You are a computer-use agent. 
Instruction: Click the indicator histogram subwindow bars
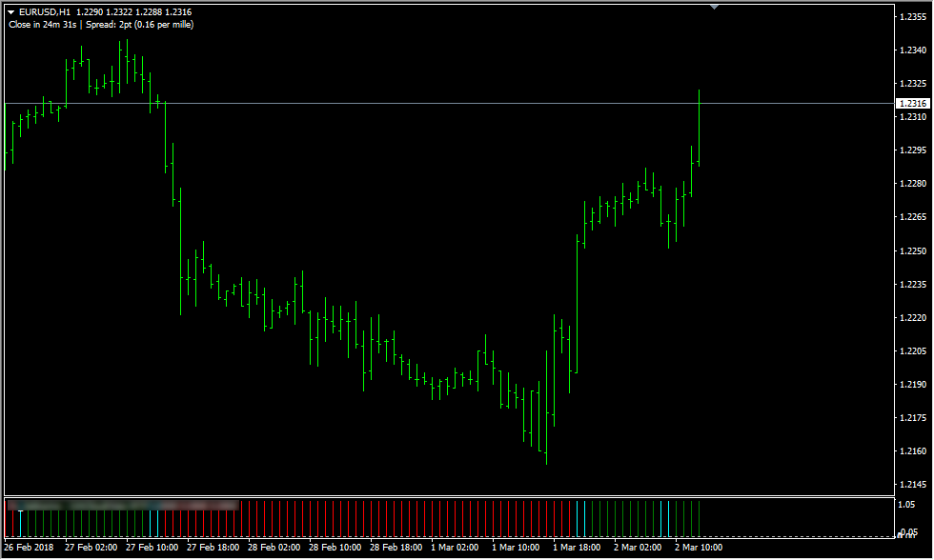click(x=381, y=518)
